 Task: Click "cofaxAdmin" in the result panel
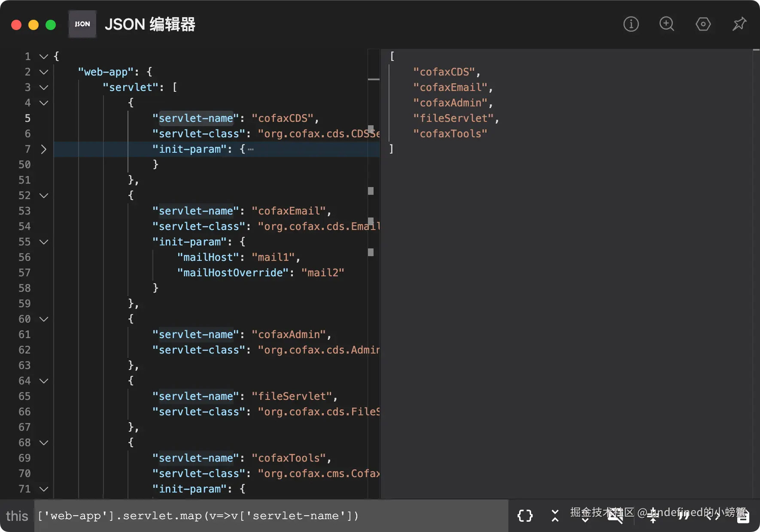pyautogui.click(x=450, y=103)
